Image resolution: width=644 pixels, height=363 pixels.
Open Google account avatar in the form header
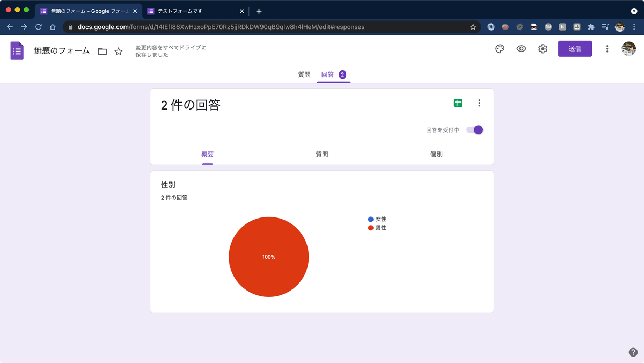628,49
